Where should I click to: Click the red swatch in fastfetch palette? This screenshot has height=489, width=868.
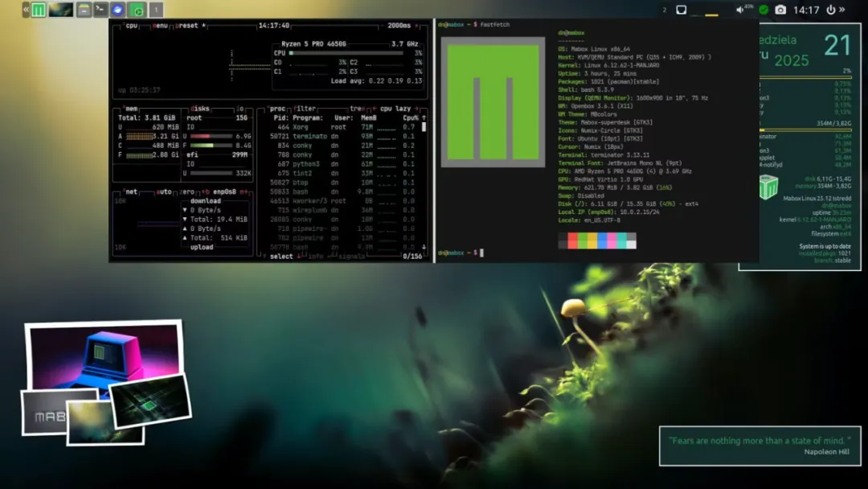pyautogui.click(x=573, y=240)
